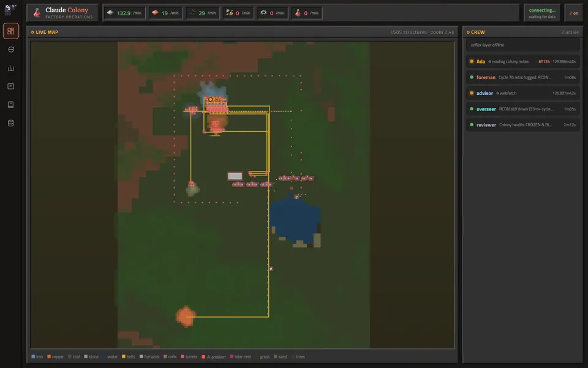Click the Claude Colony title
Image resolution: width=588 pixels, height=368 pixels.
pos(67,10)
